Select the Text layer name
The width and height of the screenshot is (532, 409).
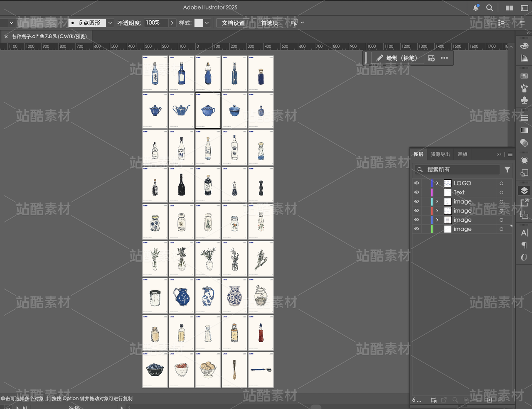click(459, 192)
